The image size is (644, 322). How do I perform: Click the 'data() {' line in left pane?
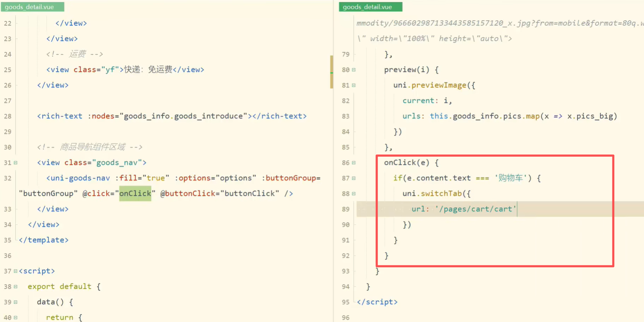coord(55,302)
